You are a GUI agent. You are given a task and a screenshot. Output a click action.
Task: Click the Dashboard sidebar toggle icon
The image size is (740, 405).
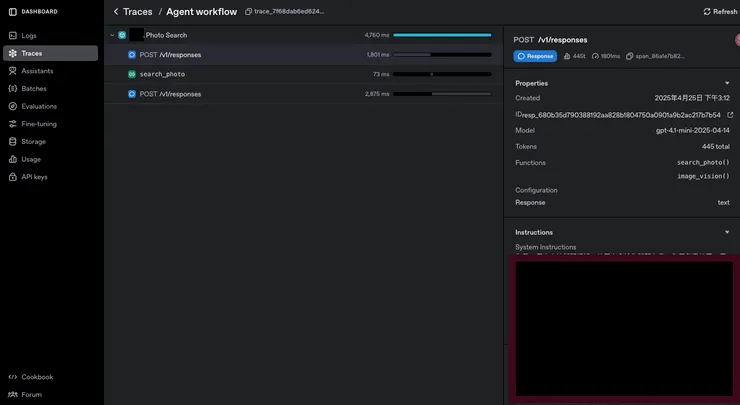coord(13,12)
